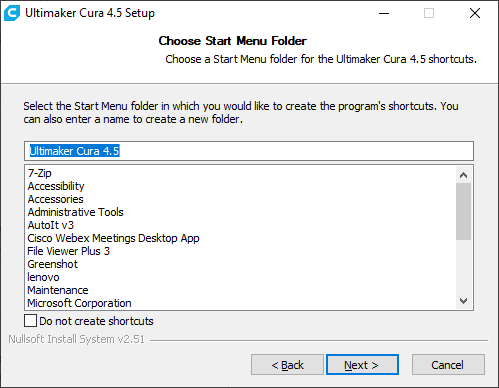
Task: Enable the Do not create shortcuts checkbox
Action: pyautogui.click(x=30, y=321)
